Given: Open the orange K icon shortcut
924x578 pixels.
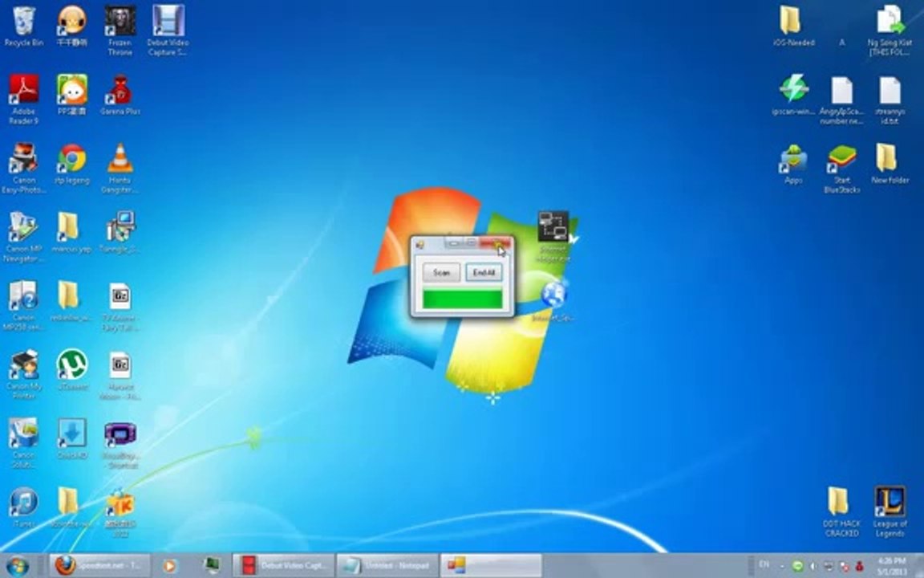Looking at the screenshot, I should [120, 512].
